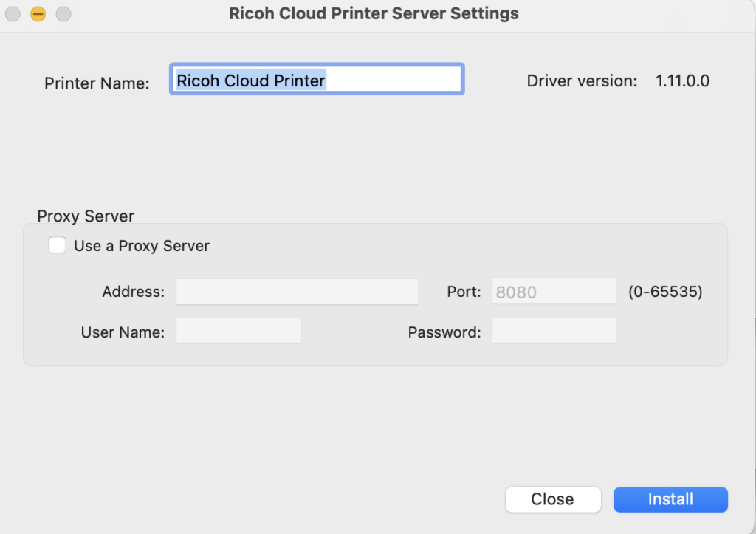
Task: Focus the Printer Name text field
Action: (x=317, y=79)
